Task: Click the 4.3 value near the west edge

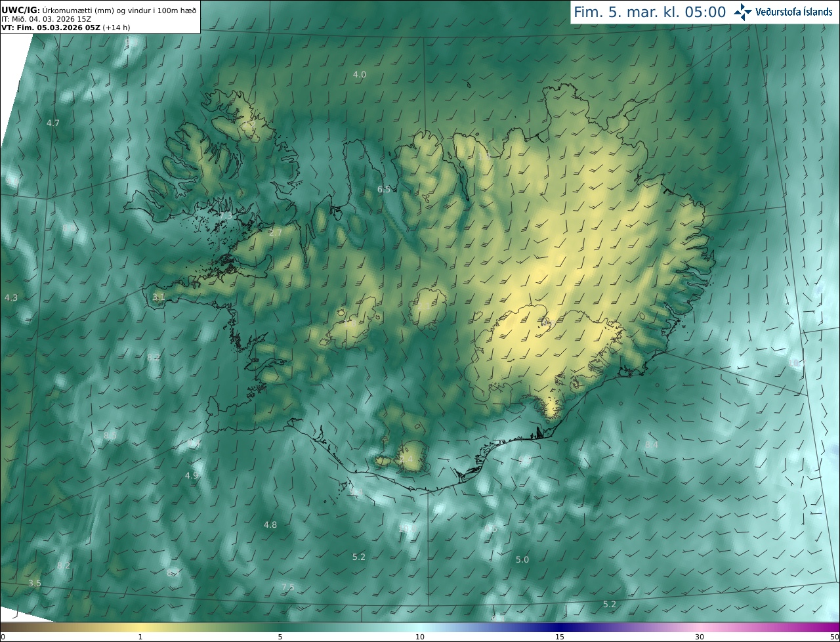Action: tap(11, 297)
